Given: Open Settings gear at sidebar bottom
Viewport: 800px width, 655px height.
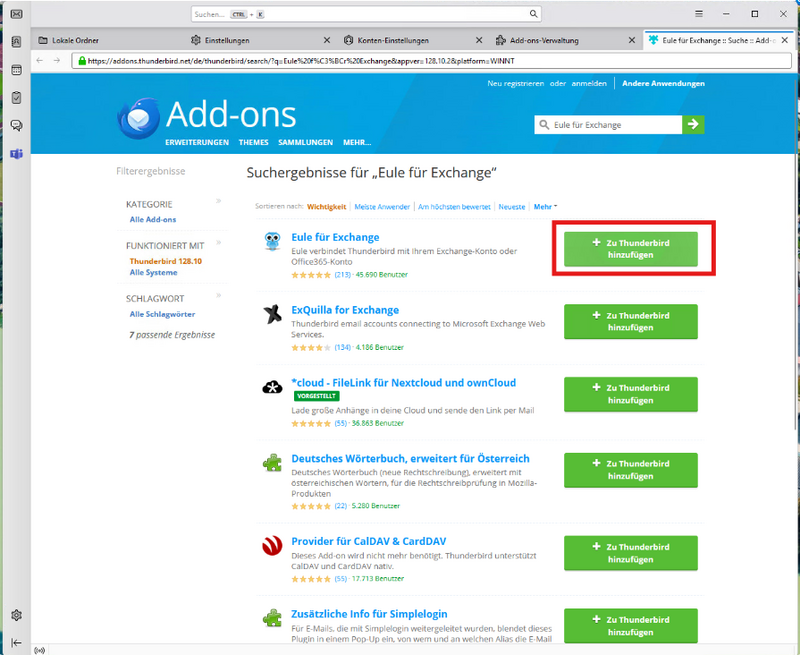Looking at the screenshot, I should 16,615.
